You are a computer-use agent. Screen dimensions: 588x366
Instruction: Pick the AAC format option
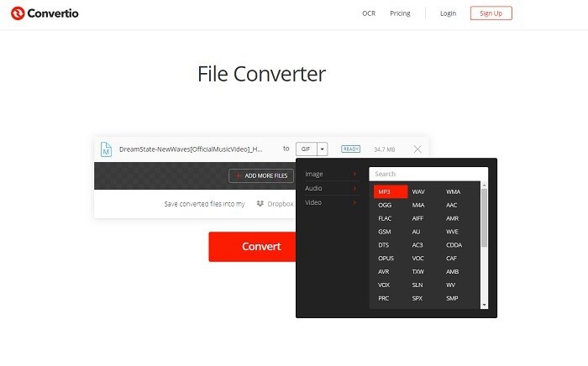[452, 205]
